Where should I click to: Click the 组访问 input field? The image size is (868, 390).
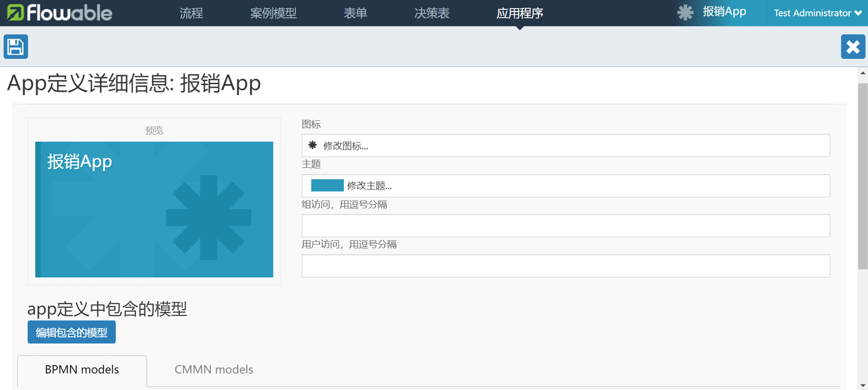coord(565,226)
